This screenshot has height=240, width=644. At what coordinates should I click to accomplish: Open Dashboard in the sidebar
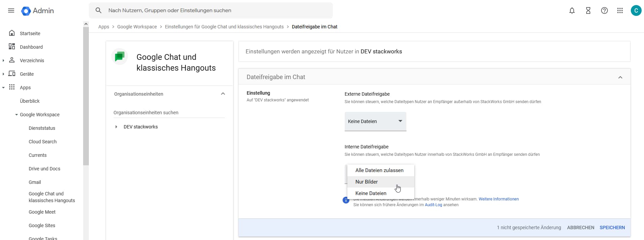click(31, 47)
